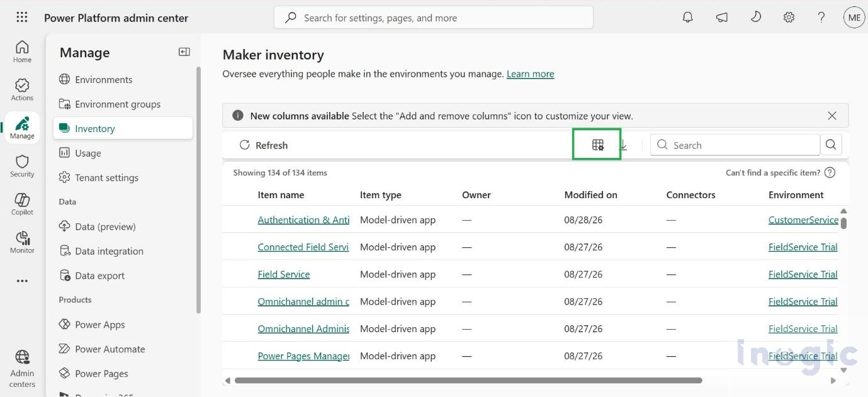
Task: Open the announcements megaphone icon
Action: point(722,18)
